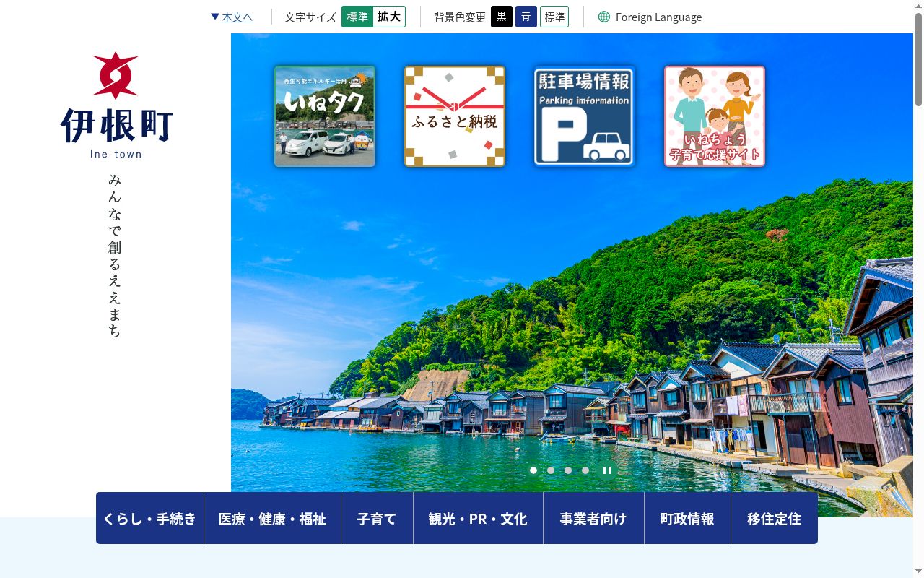Select the third slideshow dot indicator
The image size is (924, 578).
[x=568, y=470]
